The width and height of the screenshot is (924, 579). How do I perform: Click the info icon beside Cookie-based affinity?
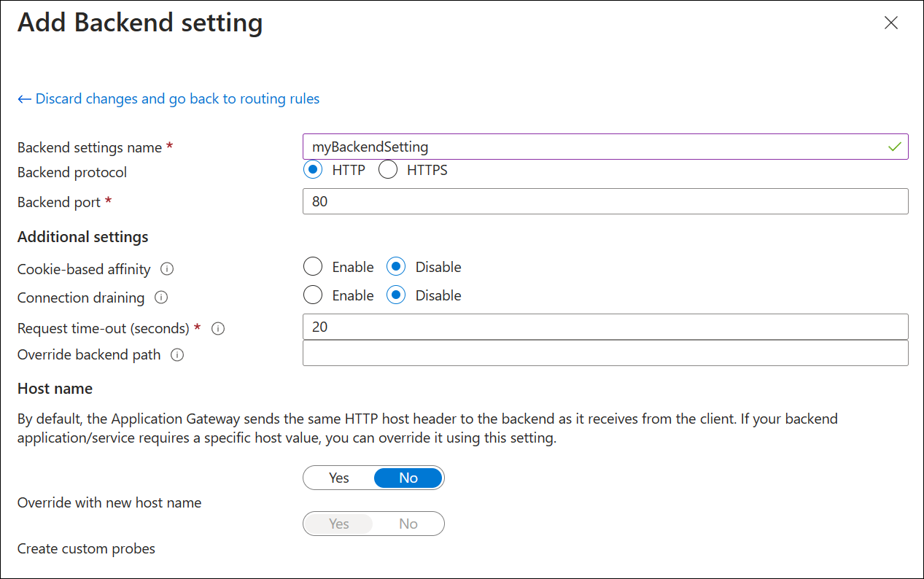(167, 269)
